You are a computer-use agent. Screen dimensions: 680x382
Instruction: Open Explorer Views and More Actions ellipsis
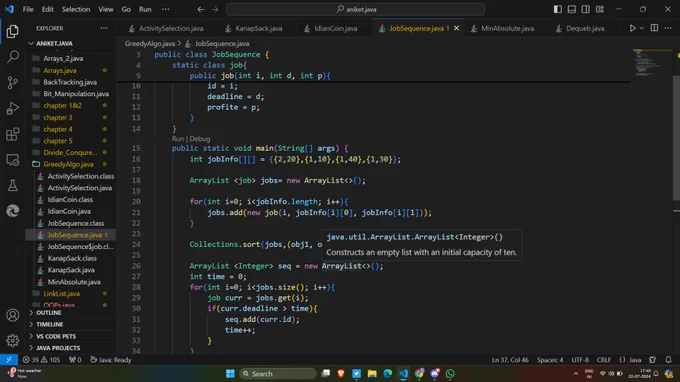pyautogui.click(x=104, y=28)
